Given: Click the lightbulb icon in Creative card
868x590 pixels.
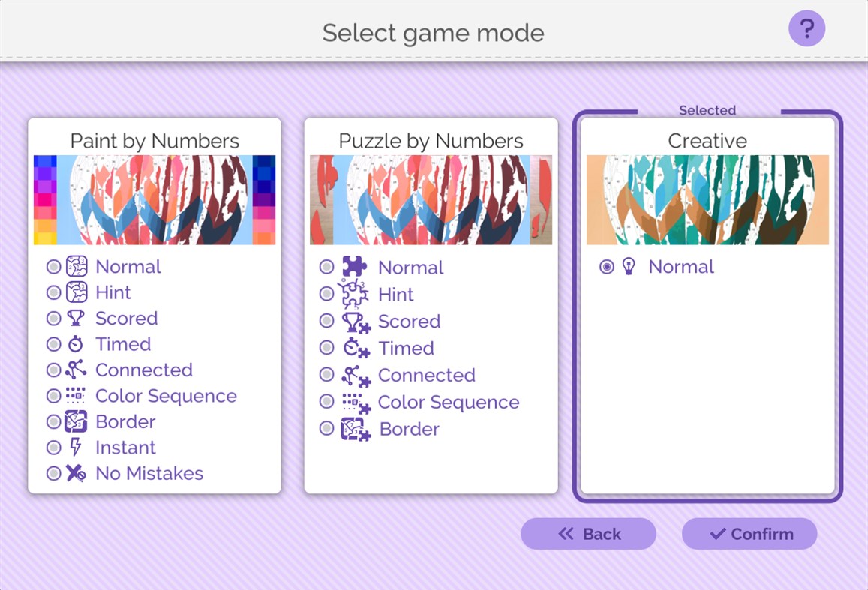Looking at the screenshot, I should (630, 266).
